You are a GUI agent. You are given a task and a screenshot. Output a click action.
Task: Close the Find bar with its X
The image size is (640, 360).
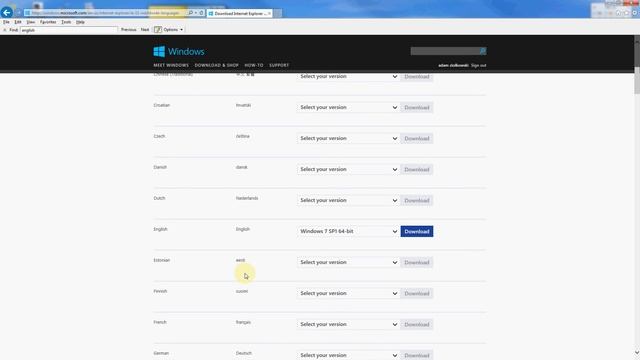[x=4, y=30]
